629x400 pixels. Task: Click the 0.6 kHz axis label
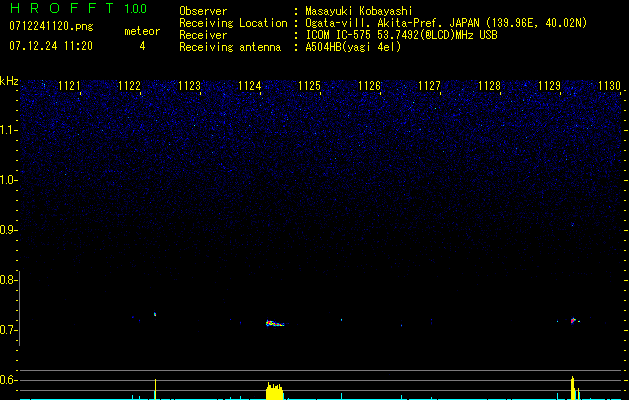pyautogui.click(x=8, y=380)
